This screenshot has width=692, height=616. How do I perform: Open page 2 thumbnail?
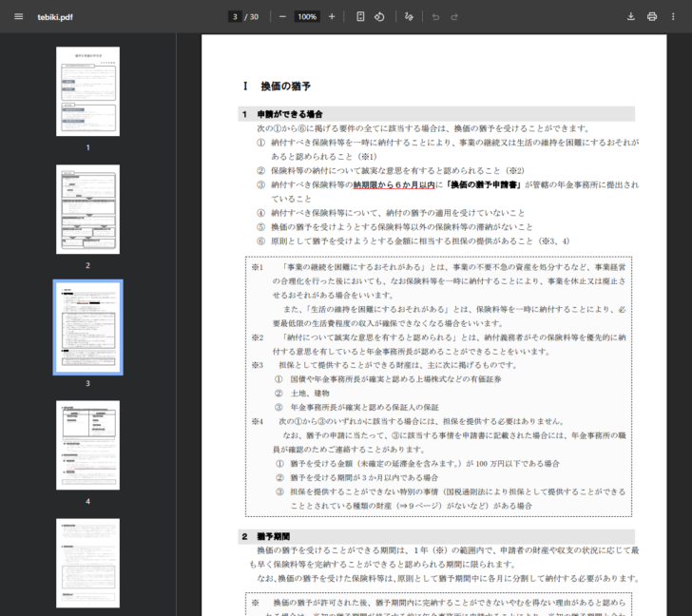87,209
